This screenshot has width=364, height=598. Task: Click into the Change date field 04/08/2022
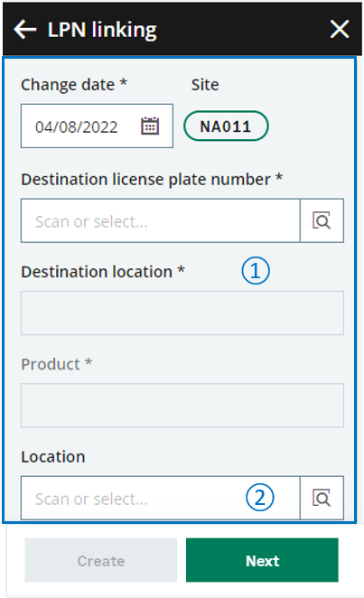[x=97, y=126]
